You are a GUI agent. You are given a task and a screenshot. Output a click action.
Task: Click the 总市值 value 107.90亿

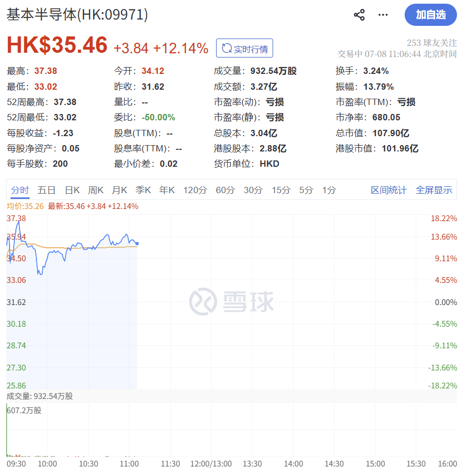click(x=391, y=134)
